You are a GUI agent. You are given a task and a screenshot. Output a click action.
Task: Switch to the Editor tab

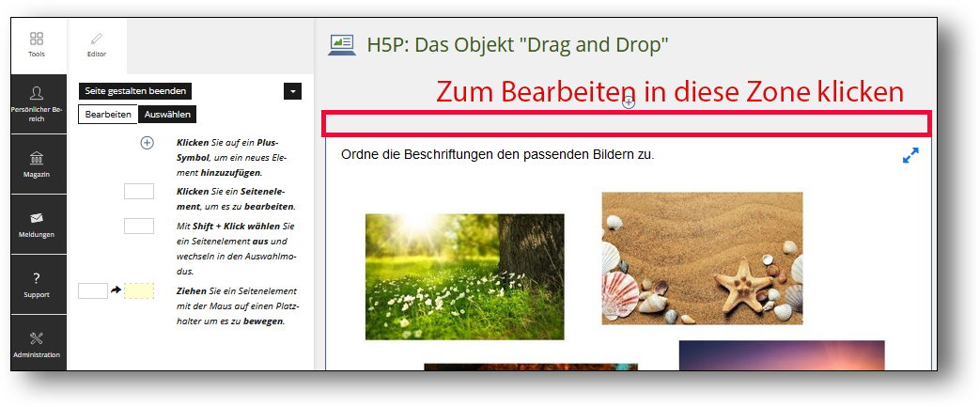tap(97, 44)
